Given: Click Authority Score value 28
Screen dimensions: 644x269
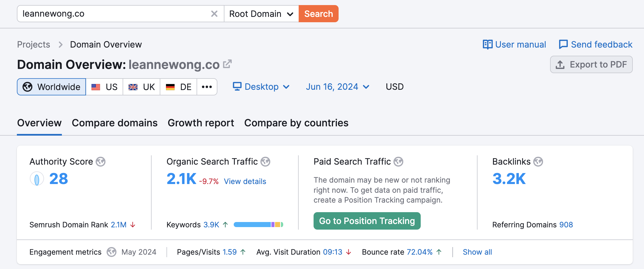Looking at the screenshot, I should pos(58,179).
